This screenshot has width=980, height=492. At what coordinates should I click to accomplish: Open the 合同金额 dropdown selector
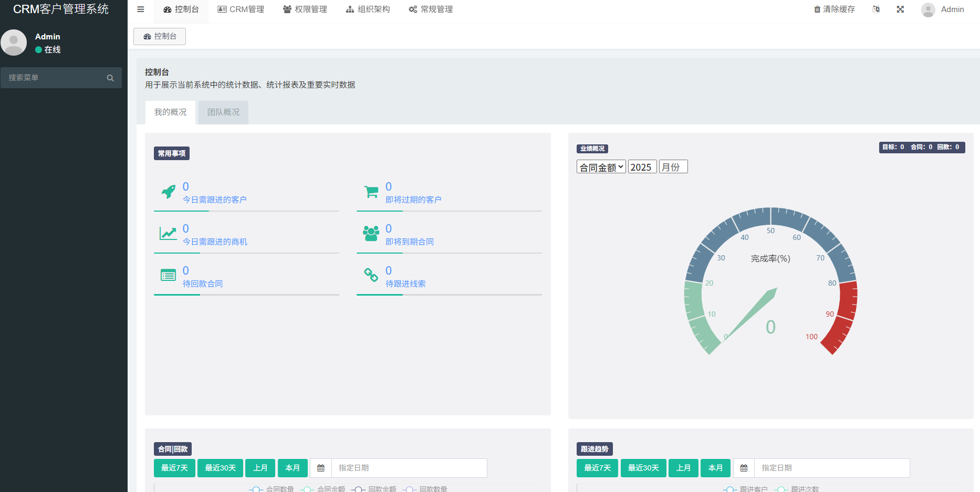[x=601, y=167]
